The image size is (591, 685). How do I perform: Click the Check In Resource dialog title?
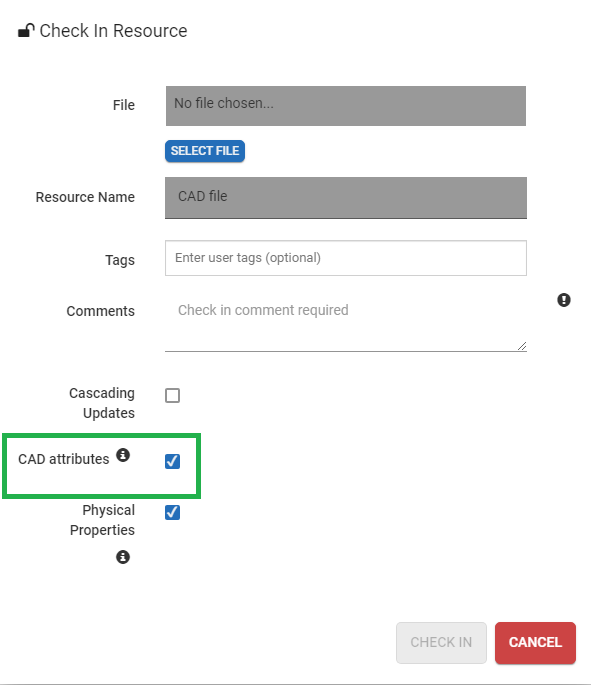click(113, 31)
